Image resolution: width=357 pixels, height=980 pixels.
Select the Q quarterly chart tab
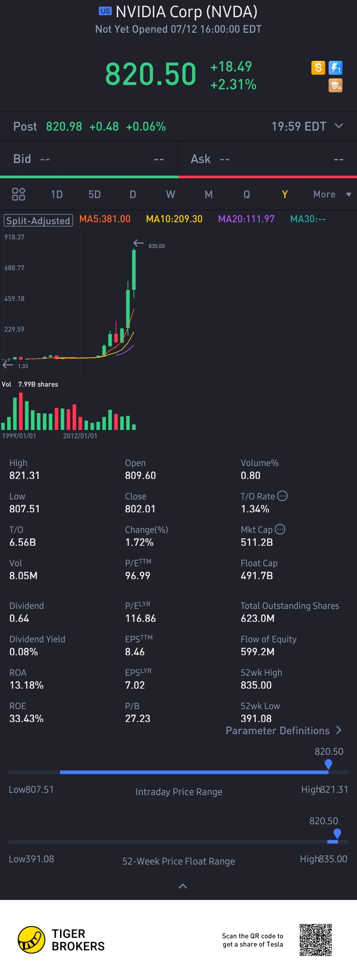click(247, 194)
